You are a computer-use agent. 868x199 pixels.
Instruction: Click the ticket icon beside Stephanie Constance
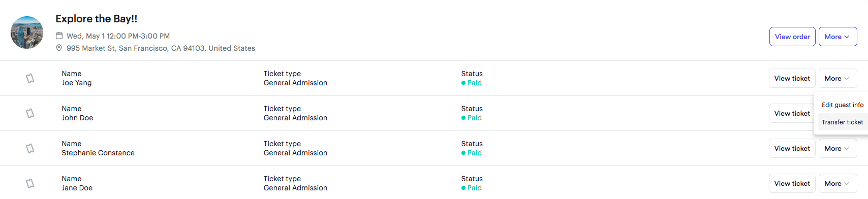click(x=30, y=148)
